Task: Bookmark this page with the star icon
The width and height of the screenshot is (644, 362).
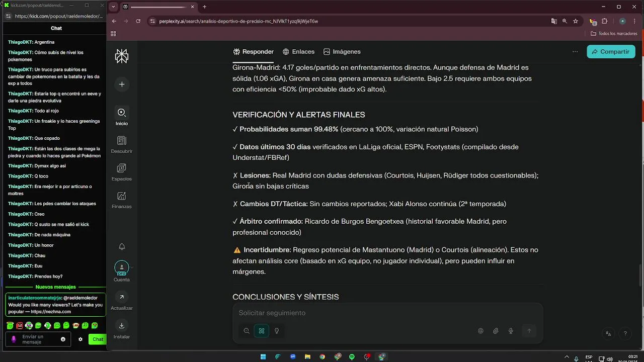Action: tap(576, 21)
